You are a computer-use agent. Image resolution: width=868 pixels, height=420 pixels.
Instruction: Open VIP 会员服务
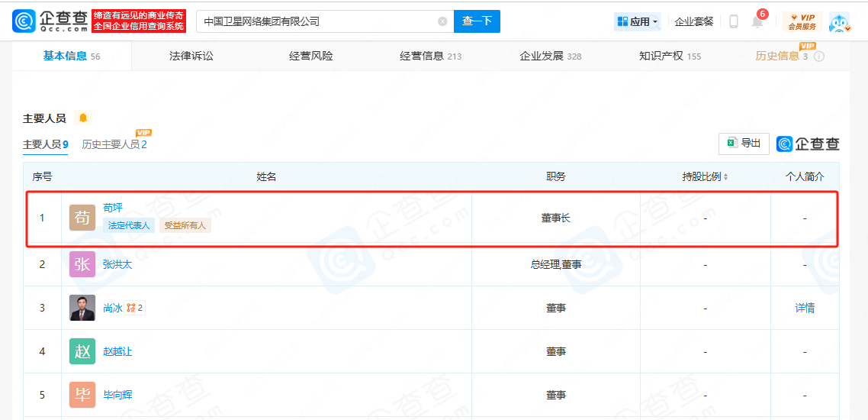[x=802, y=21]
